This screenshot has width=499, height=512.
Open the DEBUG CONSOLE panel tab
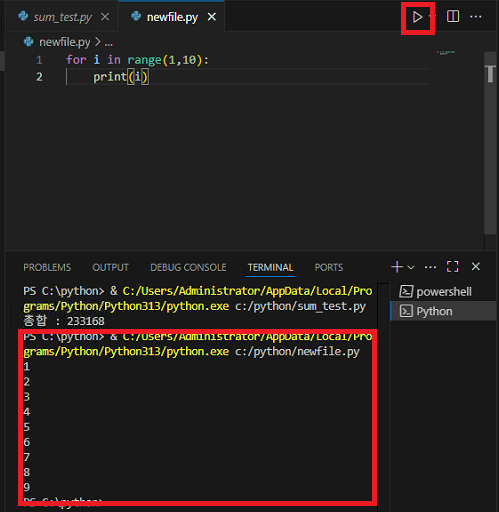pyautogui.click(x=188, y=267)
